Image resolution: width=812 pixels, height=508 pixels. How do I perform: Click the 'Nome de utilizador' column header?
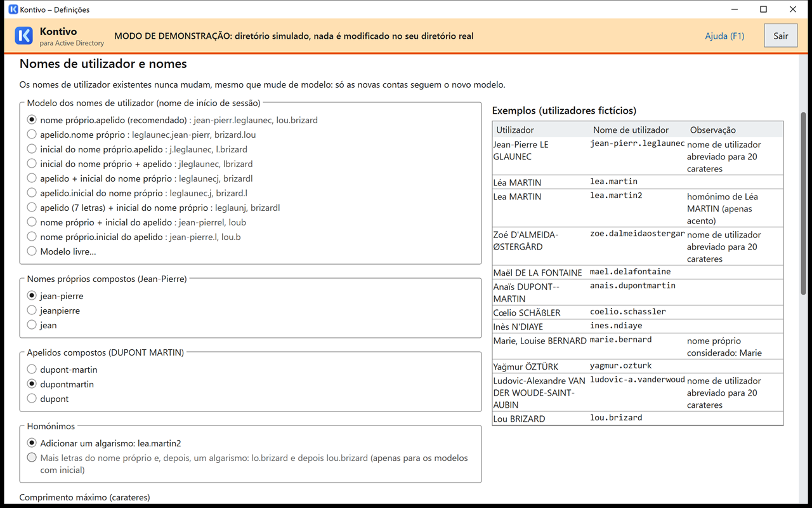coord(638,130)
